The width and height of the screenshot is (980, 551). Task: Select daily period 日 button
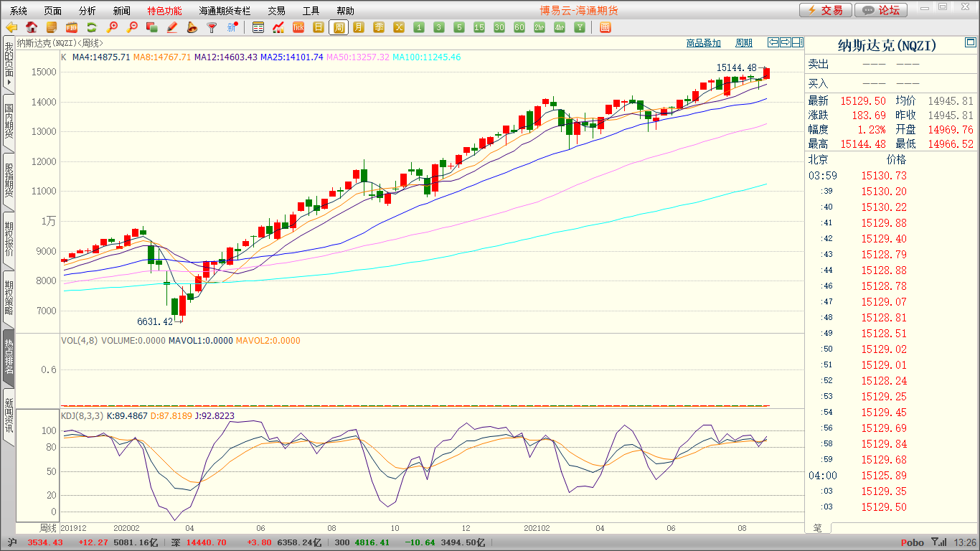tap(319, 27)
